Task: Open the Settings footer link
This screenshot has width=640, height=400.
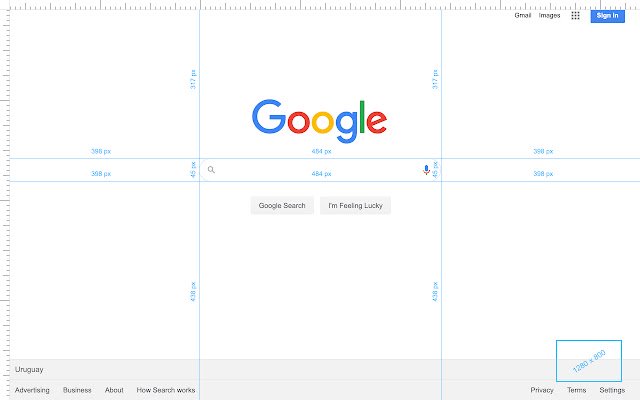Action: coord(612,390)
